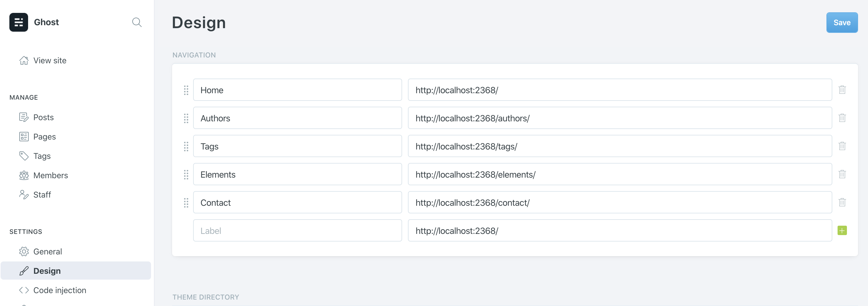Open View site link
The width and height of the screenshot is (868, 306).
pos(49,60)
